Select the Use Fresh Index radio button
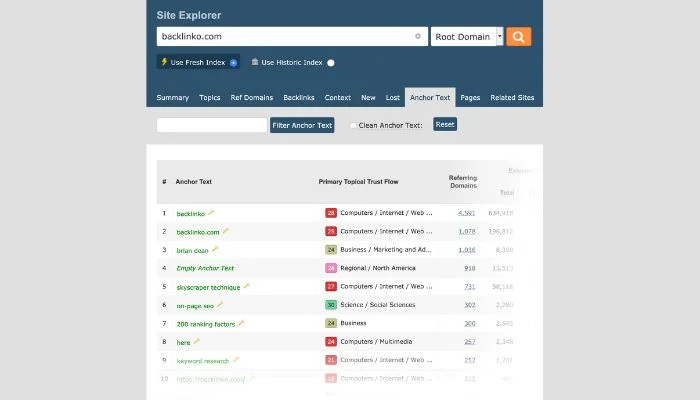The image size is (700, 400). point(233,63)
